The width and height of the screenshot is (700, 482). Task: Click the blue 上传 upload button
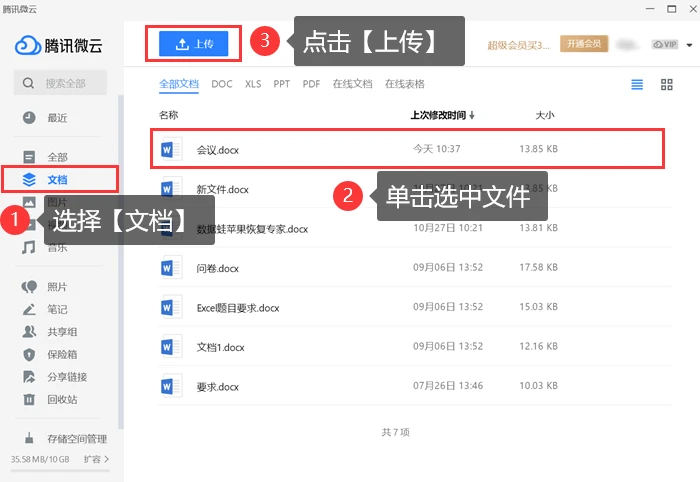pos(193,44)
